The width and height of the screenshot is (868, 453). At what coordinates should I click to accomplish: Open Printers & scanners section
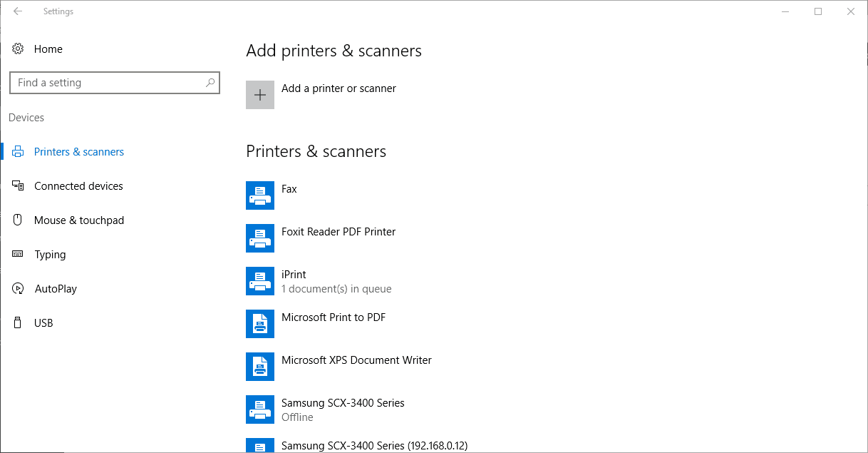point(79,152)
